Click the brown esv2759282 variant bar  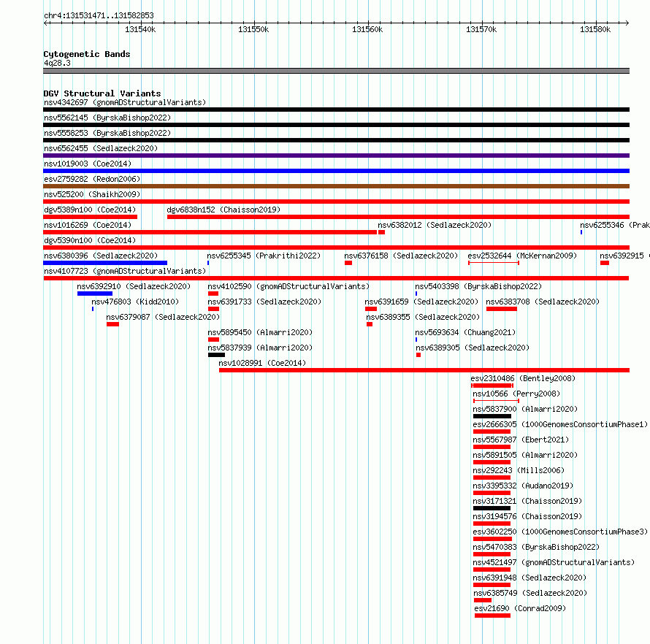click(336, 186)
